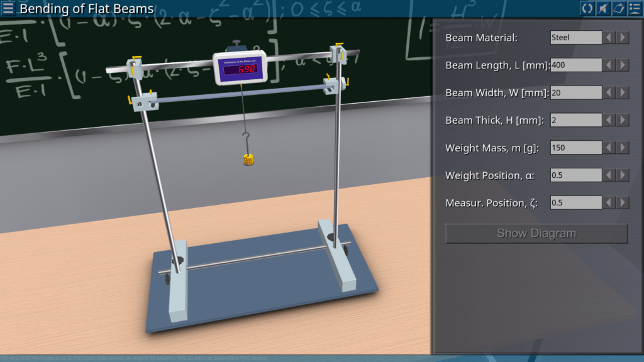Click the digital deflection gauge display

tap(241, 68)
